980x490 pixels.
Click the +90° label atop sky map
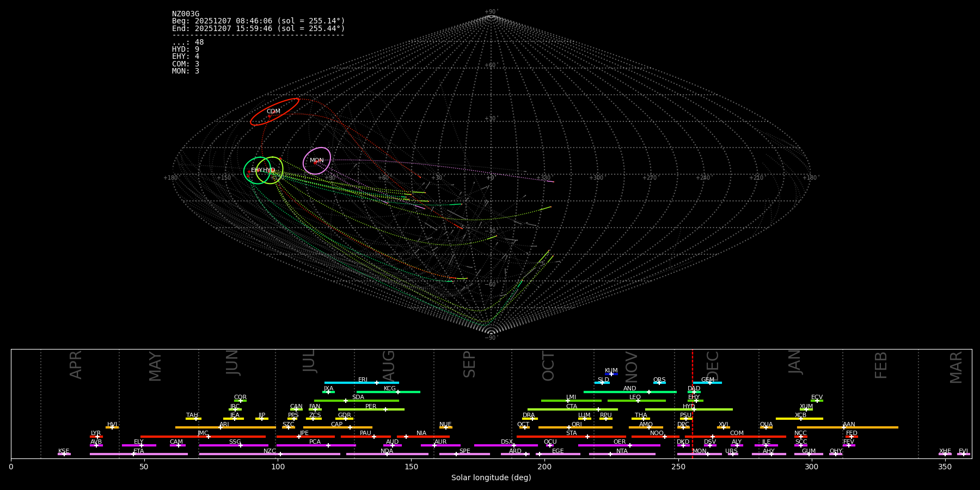tap(491, 12)
